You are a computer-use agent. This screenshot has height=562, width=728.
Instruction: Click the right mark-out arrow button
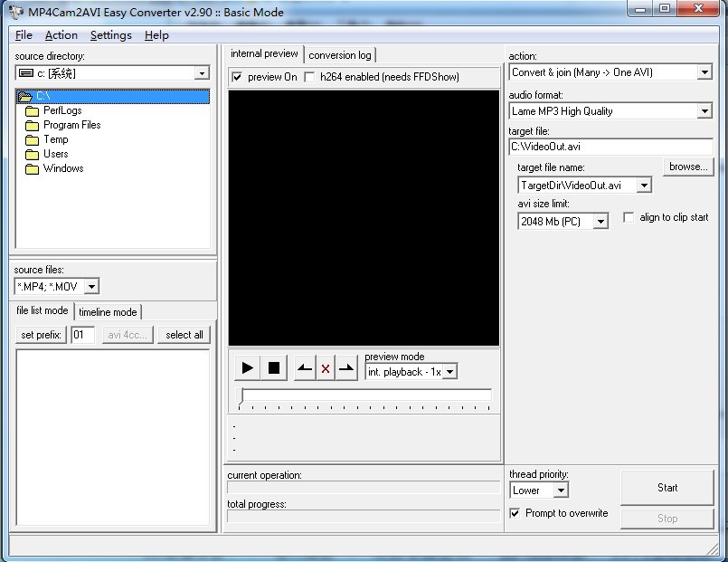(346, 368)
